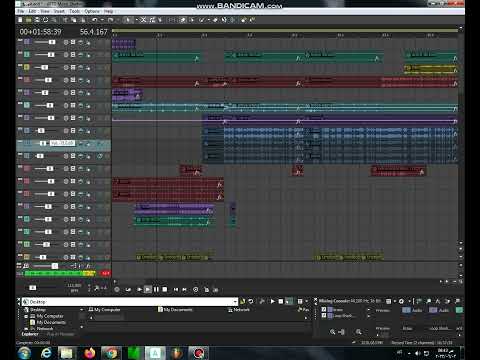Click the Mixing Console zoom-in magnifier
Screen dimensions: 480x360
point(332,332)
